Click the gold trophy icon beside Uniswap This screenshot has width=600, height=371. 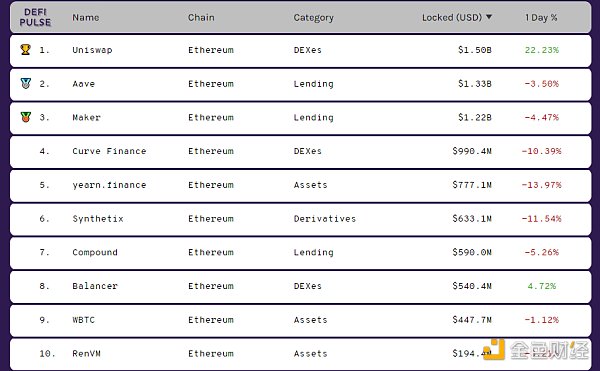pos(26,49)
